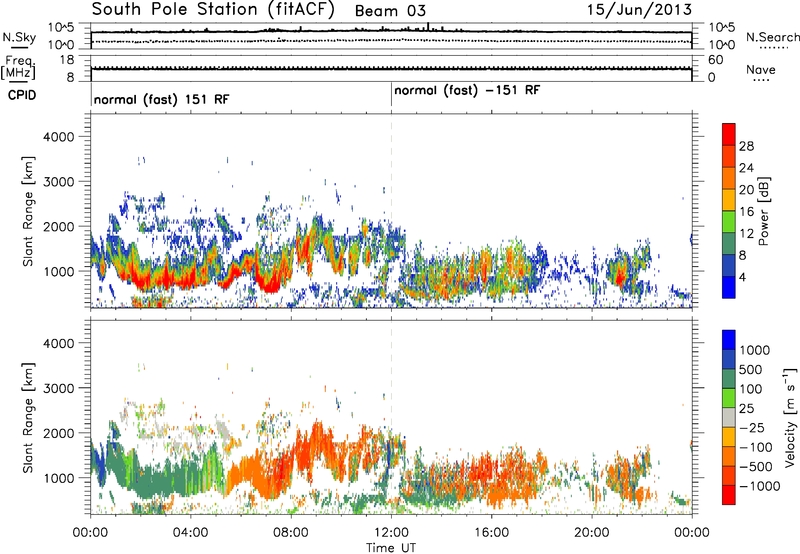Click the 'Time UT' axis label
This screenshot has height=554, width=800.
(391, 548)
